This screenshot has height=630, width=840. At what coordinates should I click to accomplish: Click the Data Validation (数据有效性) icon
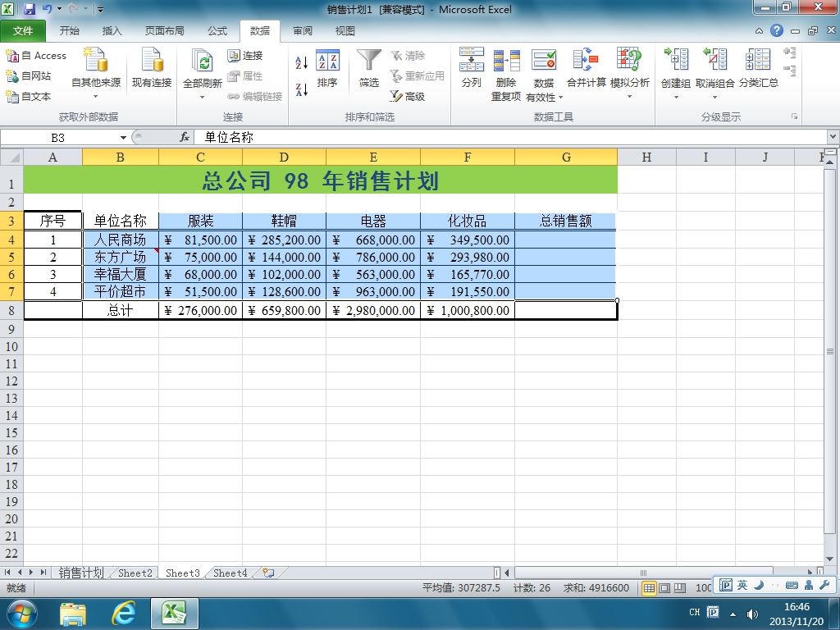point(544,60)
